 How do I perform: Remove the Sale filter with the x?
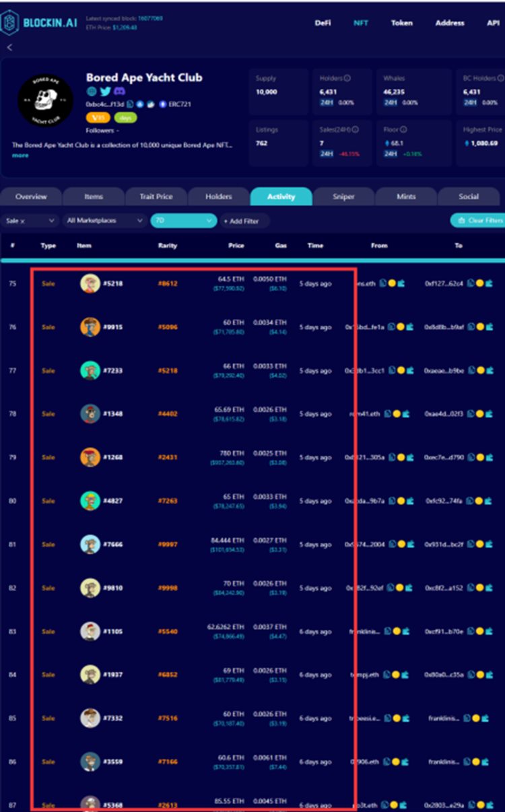(x=22, y=221)
